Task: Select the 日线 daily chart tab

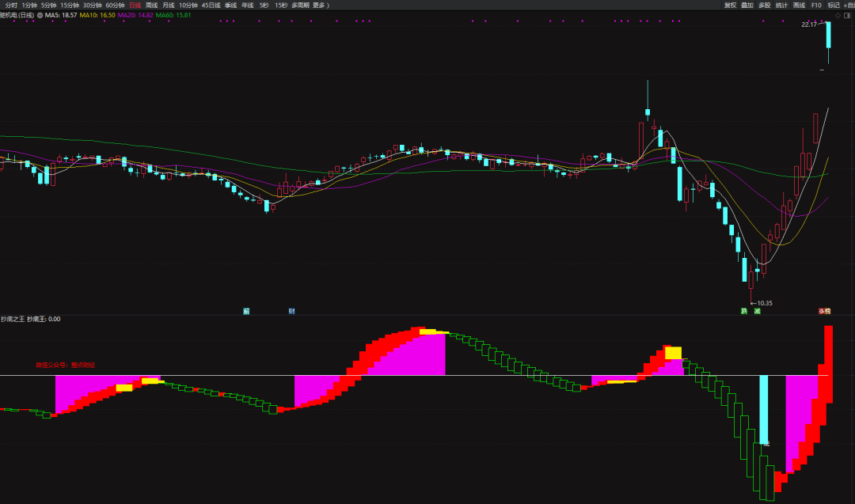Action: click(135, 5)
